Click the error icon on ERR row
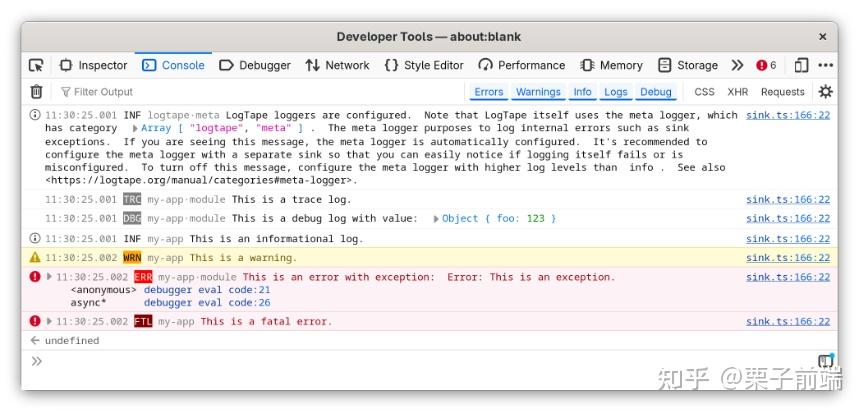This screenshot has width=865, height=413. click(x=35, y=276)
